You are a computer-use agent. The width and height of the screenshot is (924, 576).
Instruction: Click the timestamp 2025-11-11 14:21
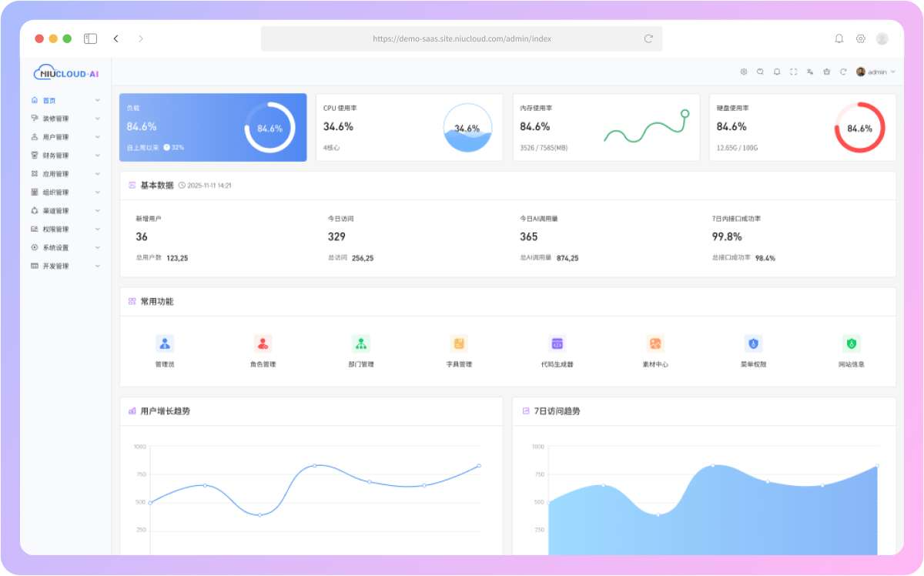point(208,186)
